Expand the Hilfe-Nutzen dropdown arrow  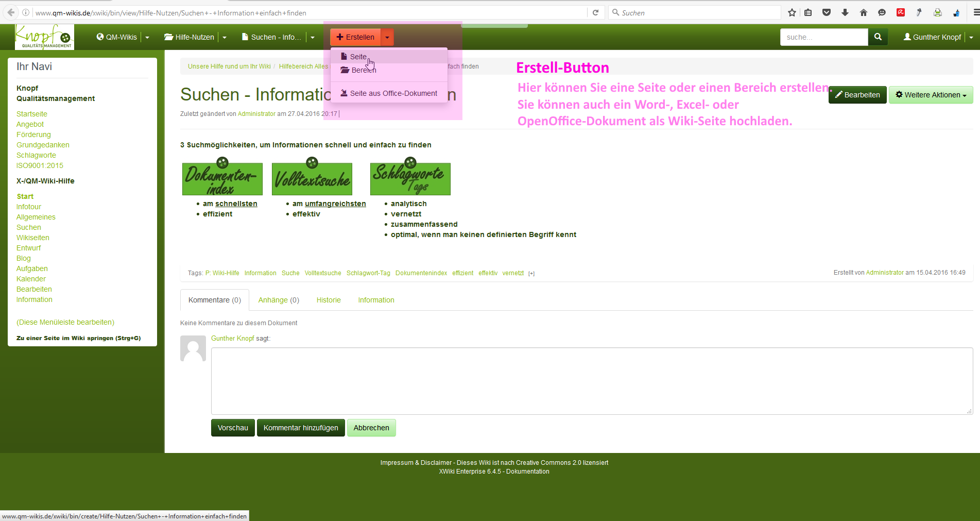click(225, 38)
